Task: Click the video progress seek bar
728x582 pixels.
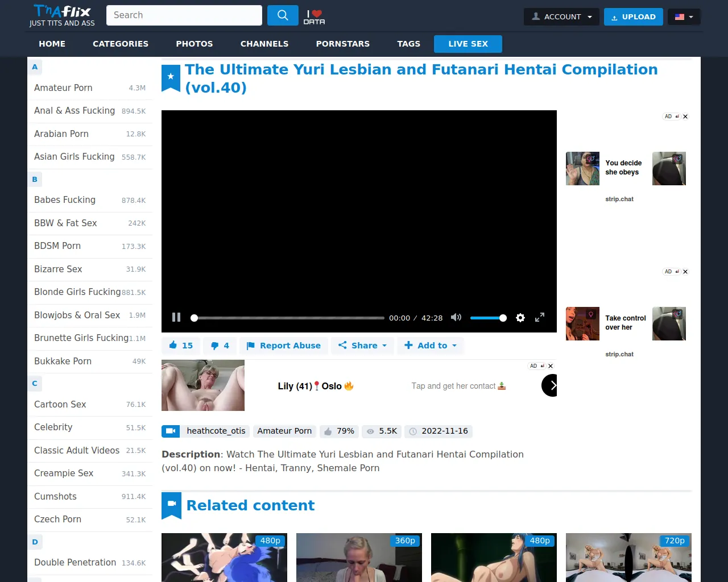Action: (289, 318)
